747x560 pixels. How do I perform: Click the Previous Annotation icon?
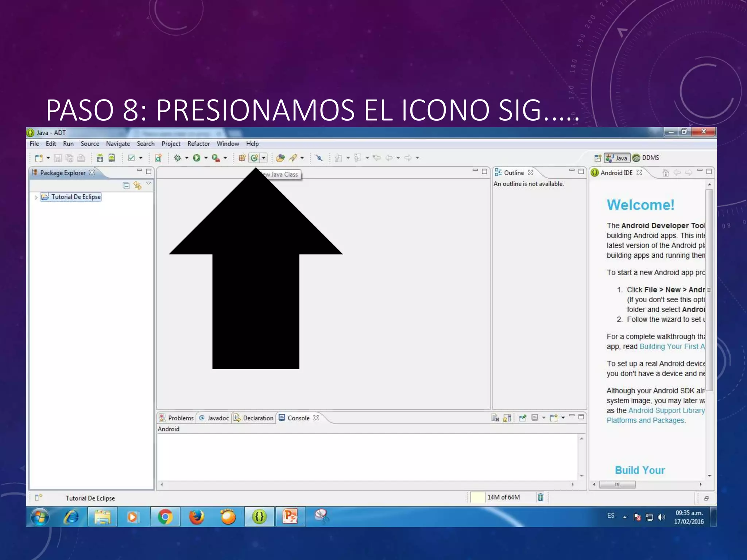click(357, 158)
